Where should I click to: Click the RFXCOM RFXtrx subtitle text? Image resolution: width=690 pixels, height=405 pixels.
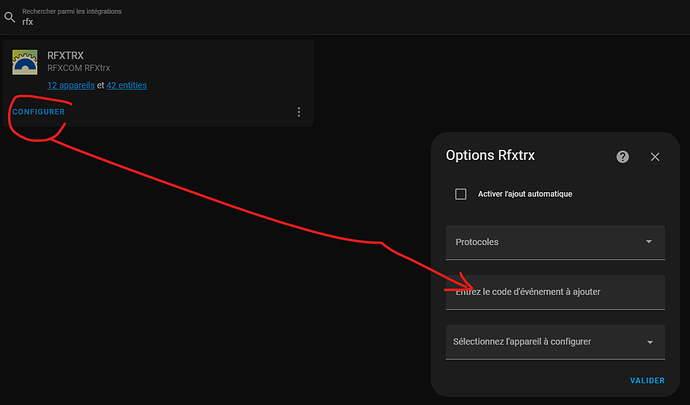tap(82, 69)
